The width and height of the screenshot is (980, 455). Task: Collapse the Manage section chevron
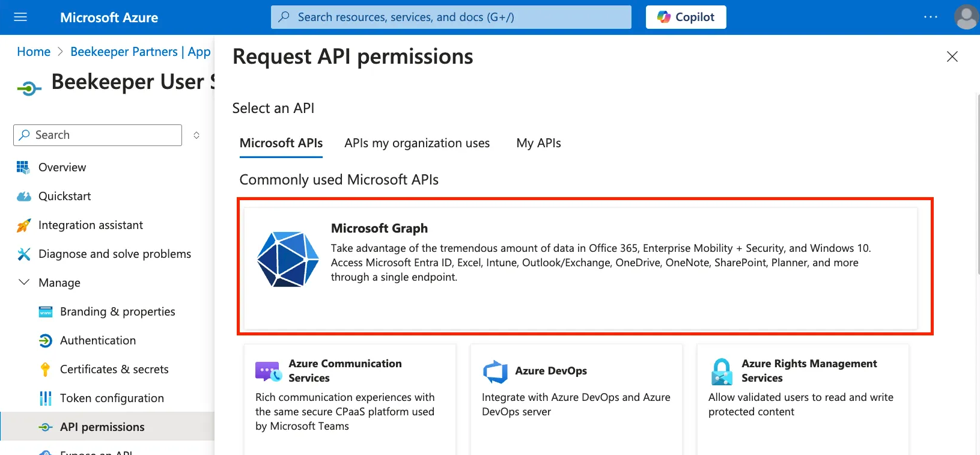pyautogui.click(x=24, y=282)
